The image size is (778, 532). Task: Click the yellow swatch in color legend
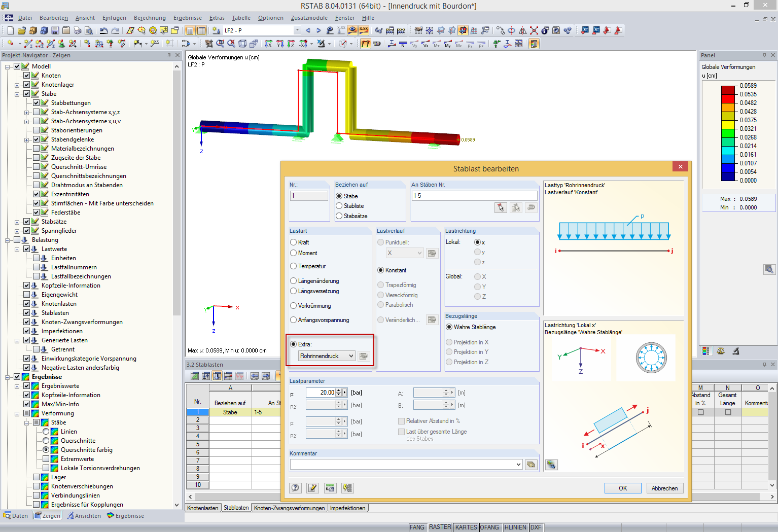pyautogui.click(x=728, y=125)
